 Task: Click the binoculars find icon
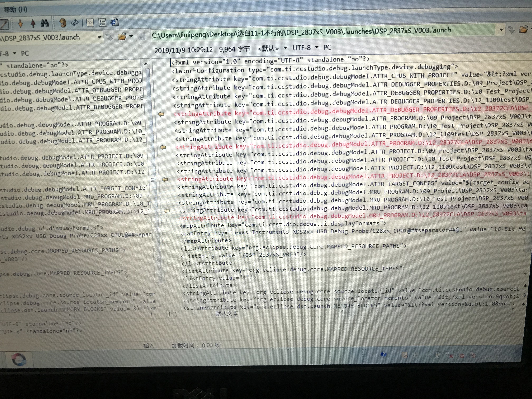tap(45, 23)
